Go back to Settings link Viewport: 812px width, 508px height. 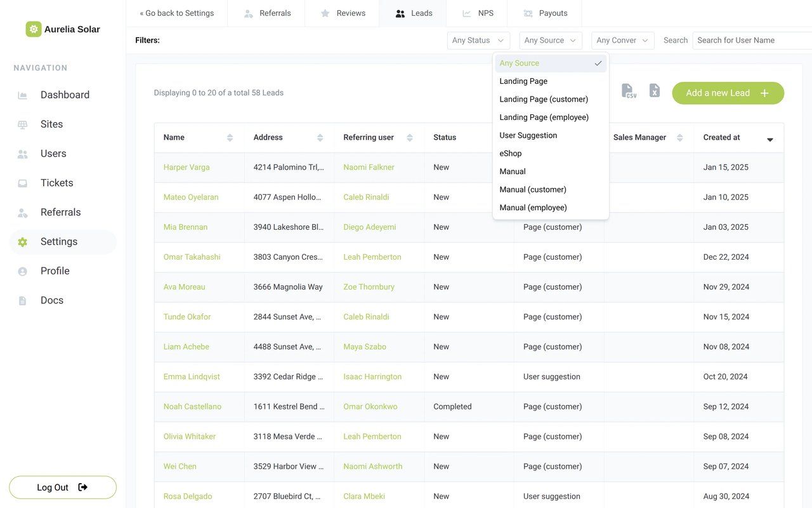click(177, 13)
